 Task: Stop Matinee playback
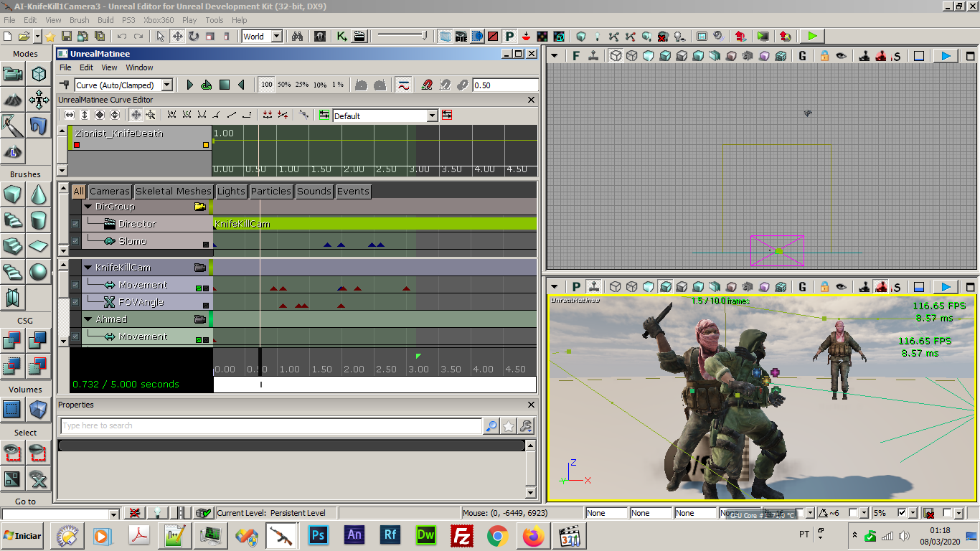coord(225,85)
